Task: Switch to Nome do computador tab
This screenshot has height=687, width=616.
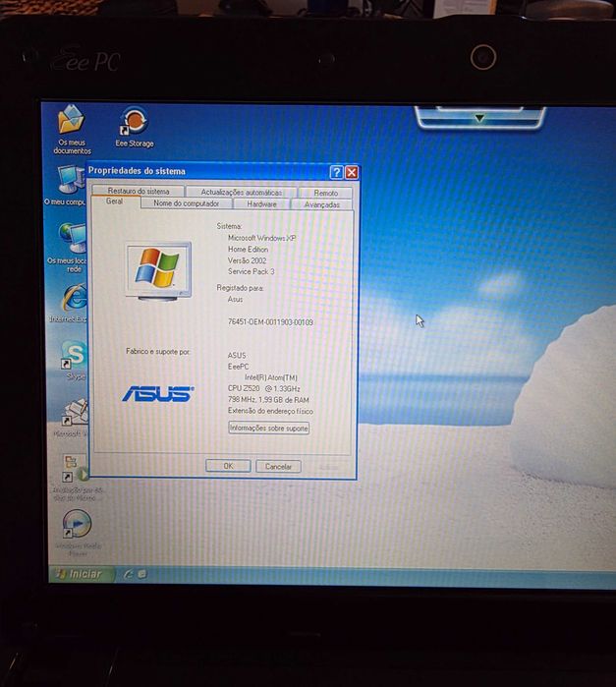Action: [x=187, y=203]
